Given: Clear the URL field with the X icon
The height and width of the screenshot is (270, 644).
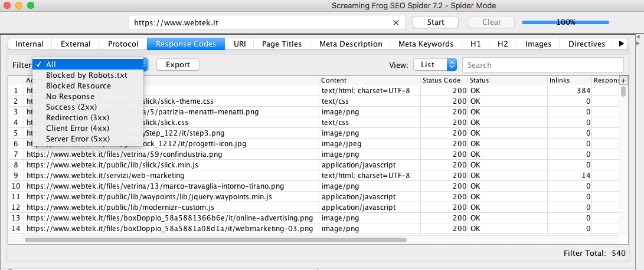Looking at the screenshot, I should (396, 22).
